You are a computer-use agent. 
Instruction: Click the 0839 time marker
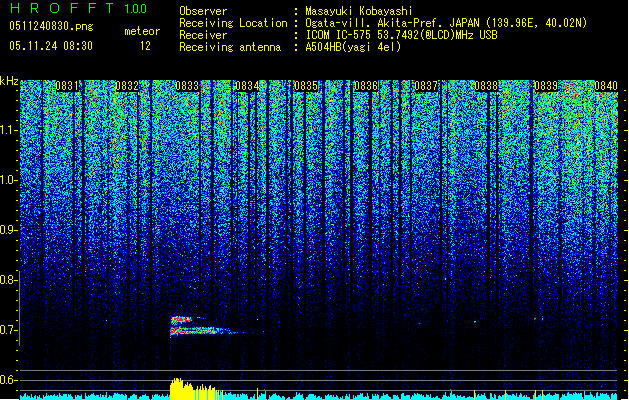point(546,86)
